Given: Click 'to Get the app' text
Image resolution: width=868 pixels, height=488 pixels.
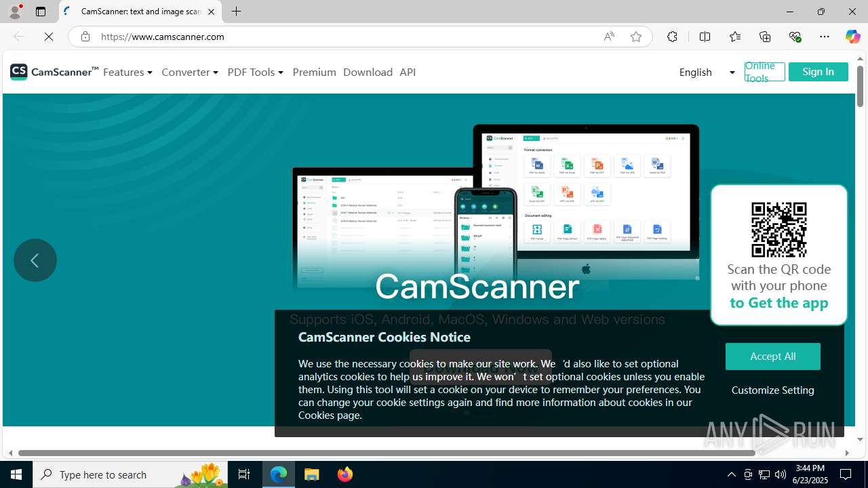Looking at the screenshot, I should tap(779, 302).
